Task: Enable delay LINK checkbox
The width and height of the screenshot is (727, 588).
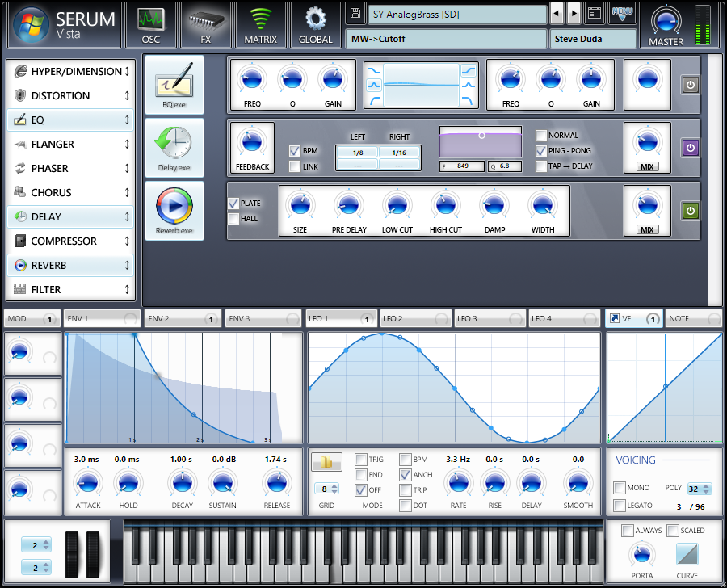Action: pos(294,166)
